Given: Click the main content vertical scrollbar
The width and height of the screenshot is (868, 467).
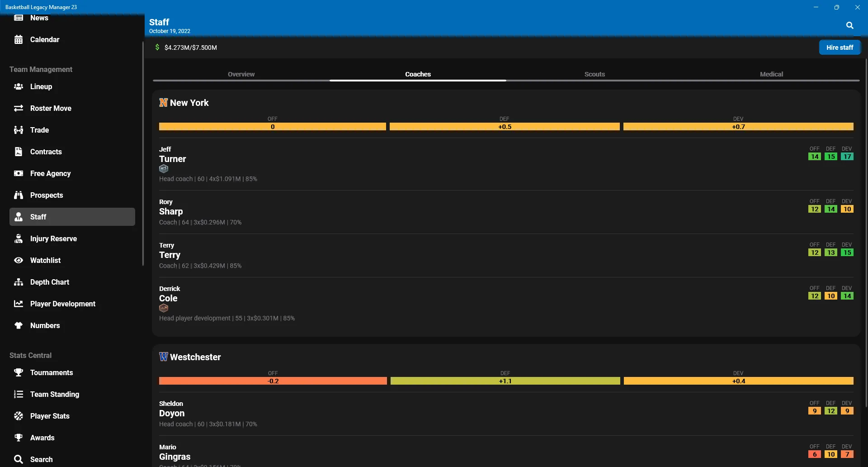Looking at the screenshot, I should (x=866, y=233).
